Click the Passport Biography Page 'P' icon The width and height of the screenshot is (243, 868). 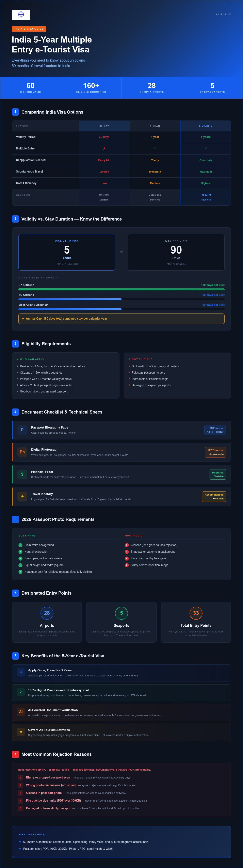click(22, 430)
